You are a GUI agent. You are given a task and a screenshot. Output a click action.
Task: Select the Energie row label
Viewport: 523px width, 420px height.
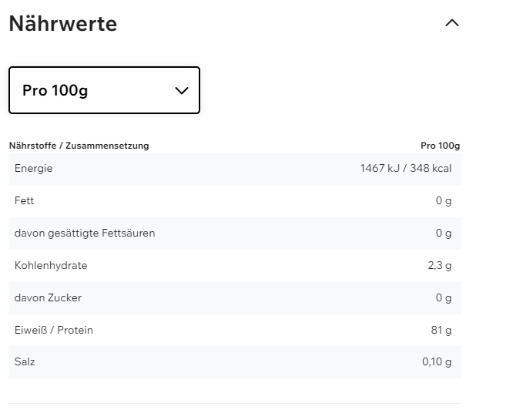34,168
